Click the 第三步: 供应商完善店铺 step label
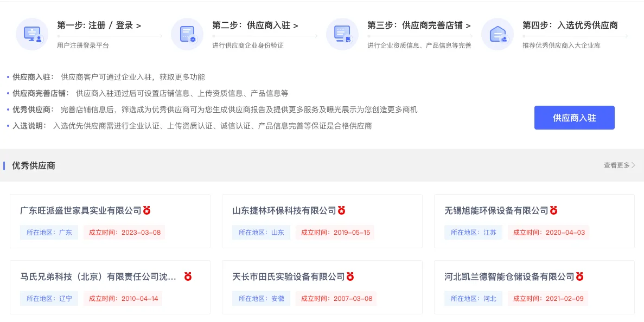 tap(419, 25)
